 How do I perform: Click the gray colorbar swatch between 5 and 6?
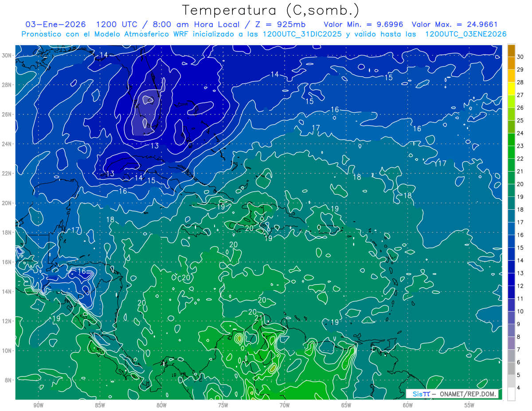coord(511,369)
